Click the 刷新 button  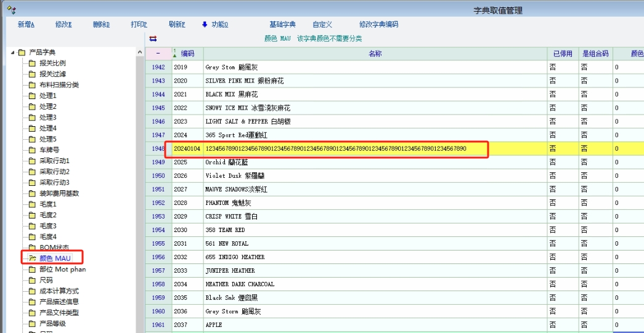[x=176, y=25]
